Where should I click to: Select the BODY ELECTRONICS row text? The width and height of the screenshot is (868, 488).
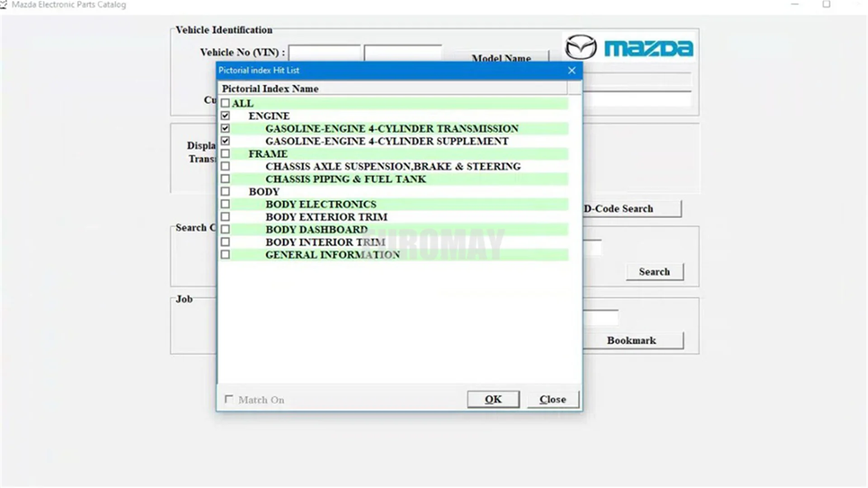click(321, 204)
